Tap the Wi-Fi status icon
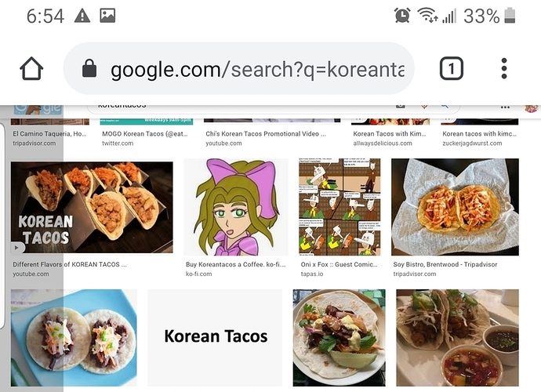541x392 pixels. 427,16
